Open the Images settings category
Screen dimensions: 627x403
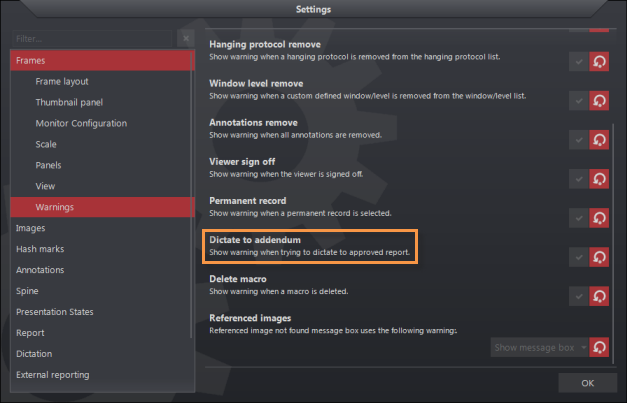click(30, 228)
